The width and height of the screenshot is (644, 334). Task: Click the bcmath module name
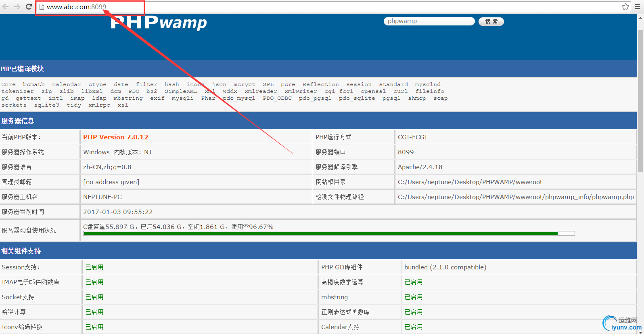[34, 84]
